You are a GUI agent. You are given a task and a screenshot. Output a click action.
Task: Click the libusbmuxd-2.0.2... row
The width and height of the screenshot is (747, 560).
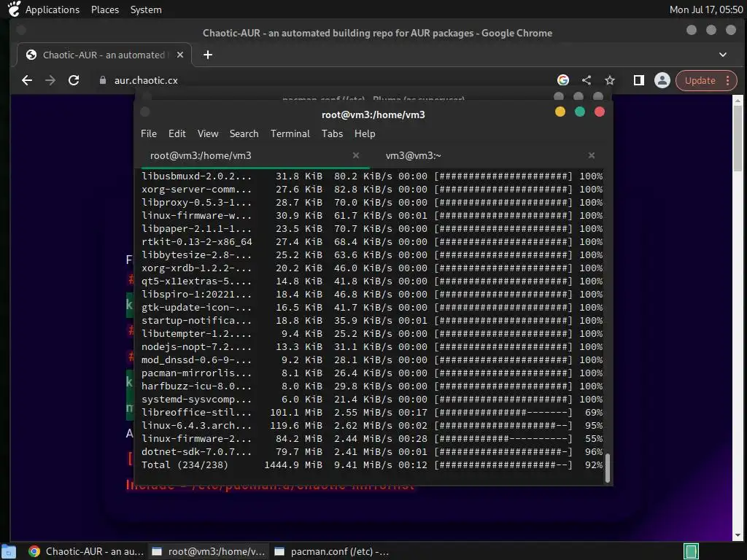click(372, 176)
